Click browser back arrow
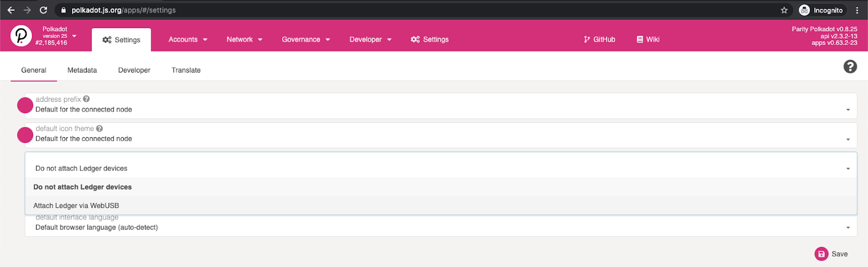Image resolution: width=868 pixels, height=267 pixels. pyautogui.click(x=11, y=10)
